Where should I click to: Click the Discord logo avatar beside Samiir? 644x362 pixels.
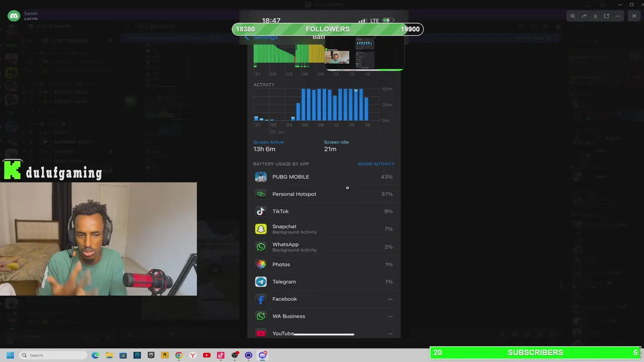14,16
